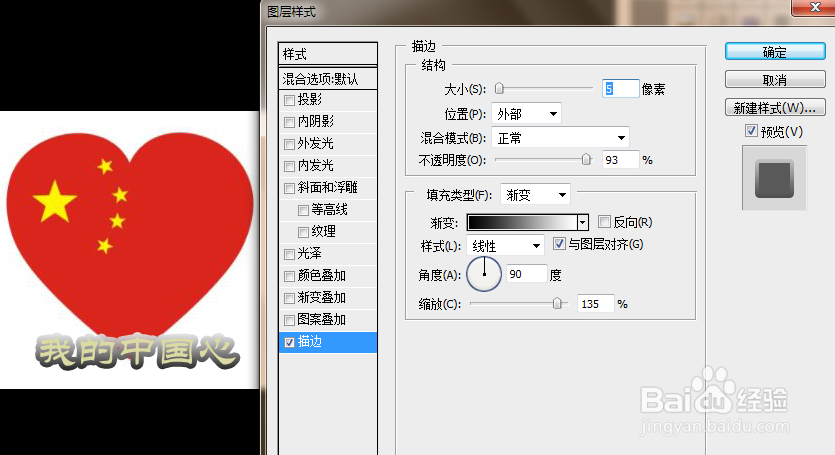Enable 斜面和浮雕 bevel and emboss checkbox
This screenshot has width=835, height=455.
tap(289, 188)
